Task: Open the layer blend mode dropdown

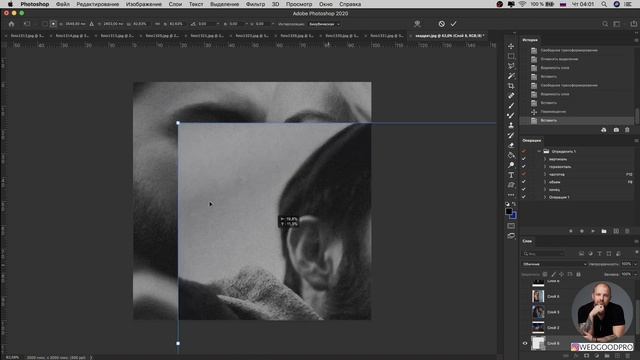Action: click(x=554, y=264)
